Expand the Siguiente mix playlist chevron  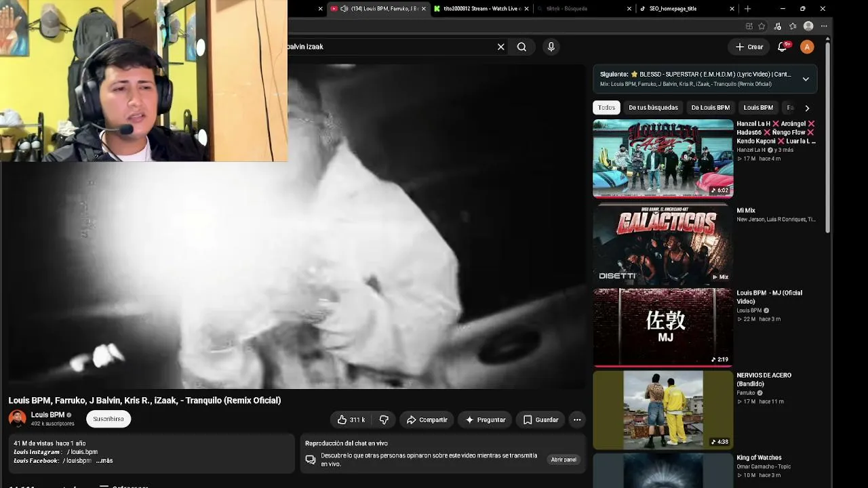[806, 79]
